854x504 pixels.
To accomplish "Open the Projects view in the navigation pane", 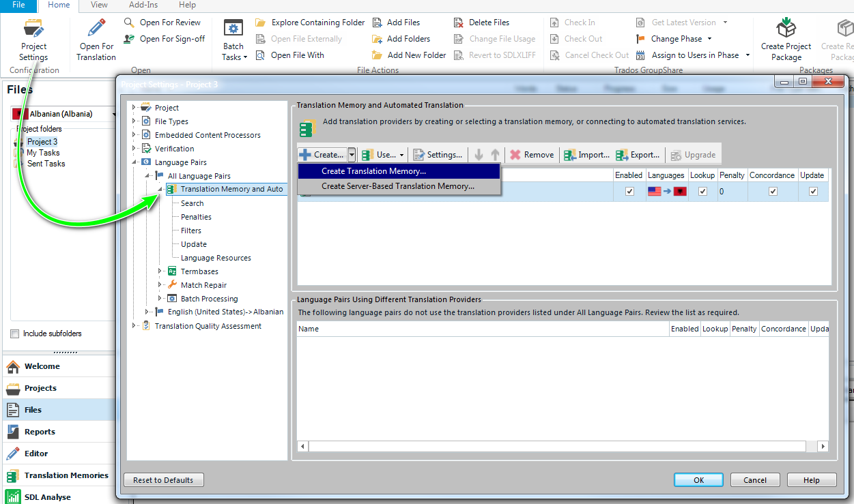I will [x=57, y=388].
